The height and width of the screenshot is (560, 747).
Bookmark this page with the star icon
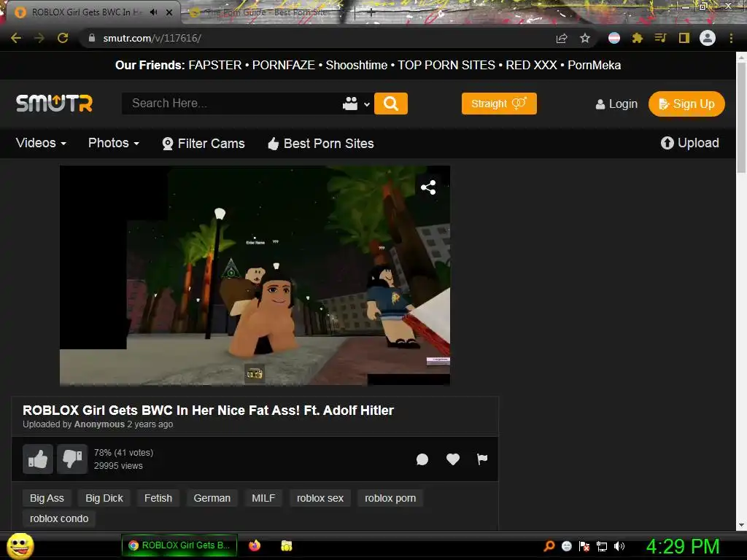[585, 38]
